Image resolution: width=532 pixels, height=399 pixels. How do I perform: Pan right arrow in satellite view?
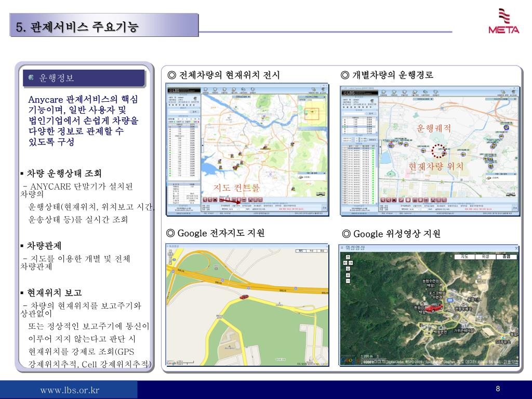(x=351, y=262)
